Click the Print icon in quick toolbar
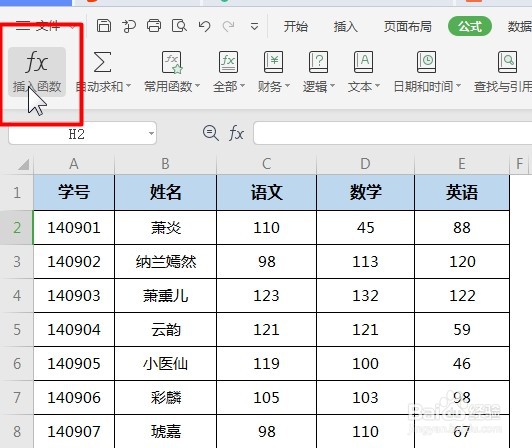 tap(154, 26)
